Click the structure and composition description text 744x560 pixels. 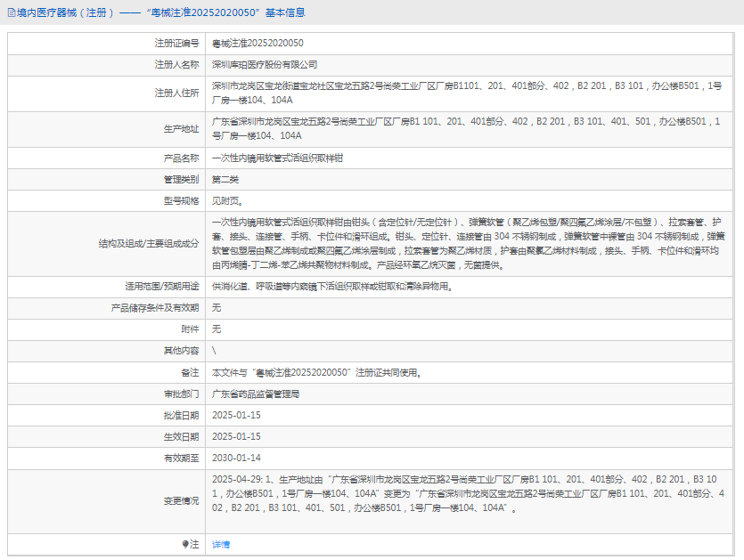pyautogui.click(x=469, y=244)
